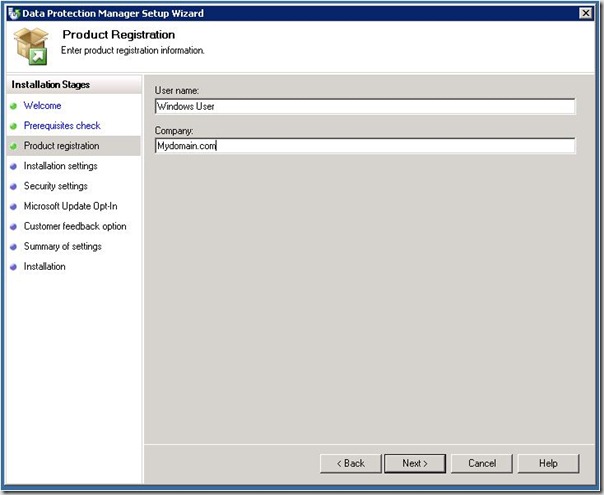Viewport: 604px width, 495px height.
Task: Select the final Installation stage
Action: [45, 266]
